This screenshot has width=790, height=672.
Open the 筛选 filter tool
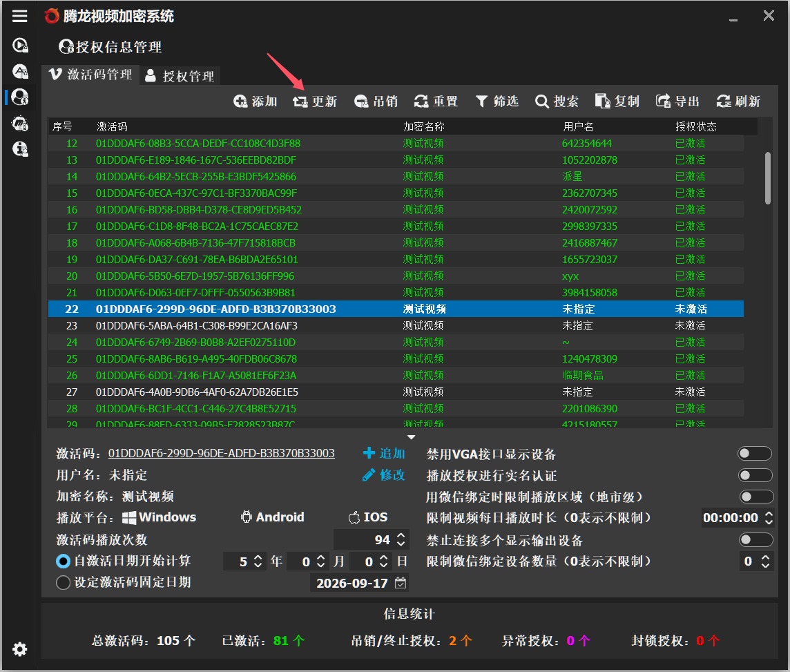click(497, 102)
